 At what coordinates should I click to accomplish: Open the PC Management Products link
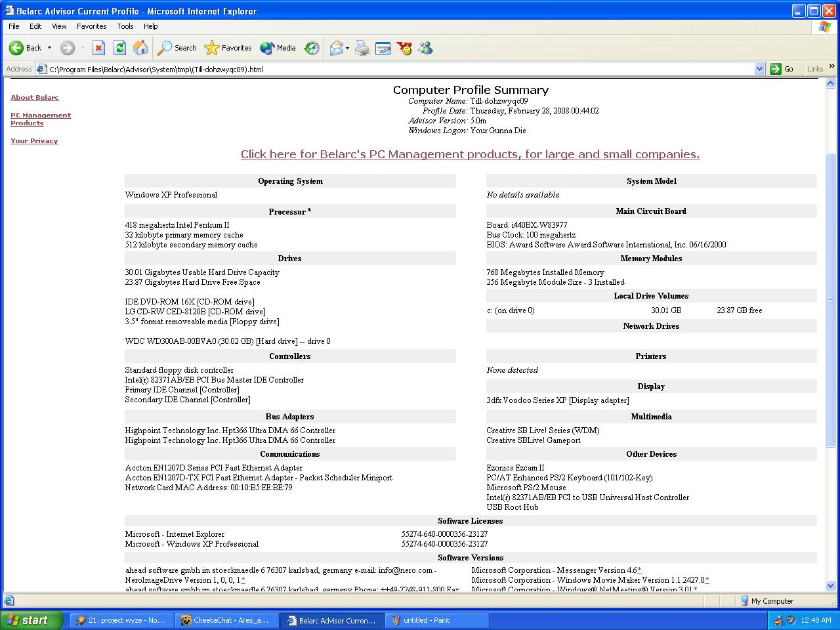click(x=41, y=119)
